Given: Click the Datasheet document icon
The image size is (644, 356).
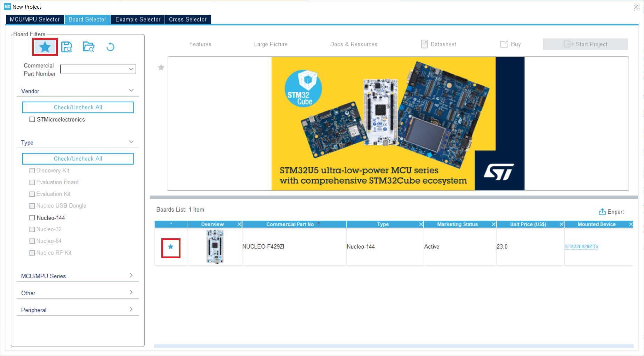Looking at the screenshot, I should pyautogui.click(x=424, y=44).
